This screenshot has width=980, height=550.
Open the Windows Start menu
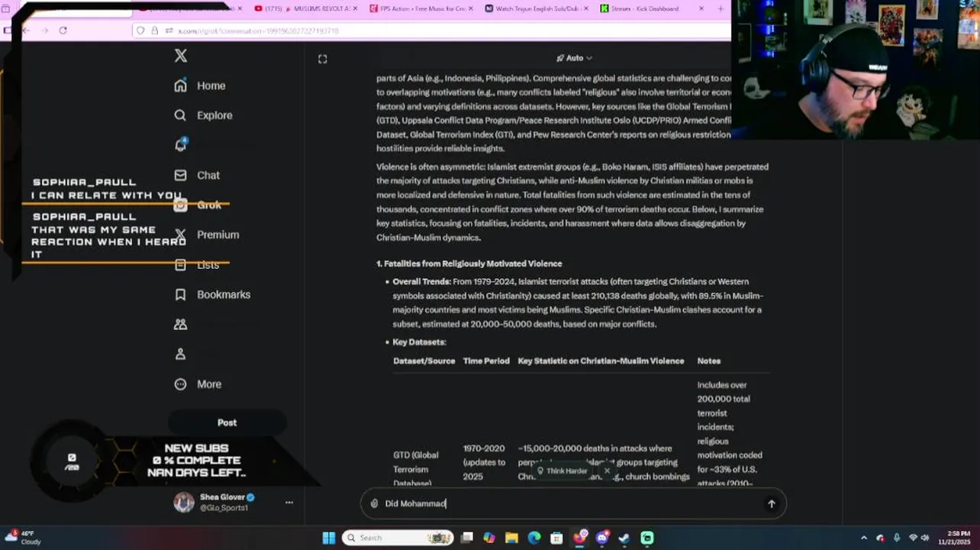[x=329, y=538]
